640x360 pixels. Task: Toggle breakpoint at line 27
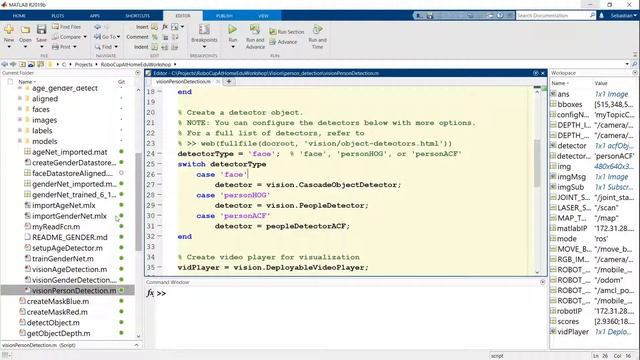160,185
